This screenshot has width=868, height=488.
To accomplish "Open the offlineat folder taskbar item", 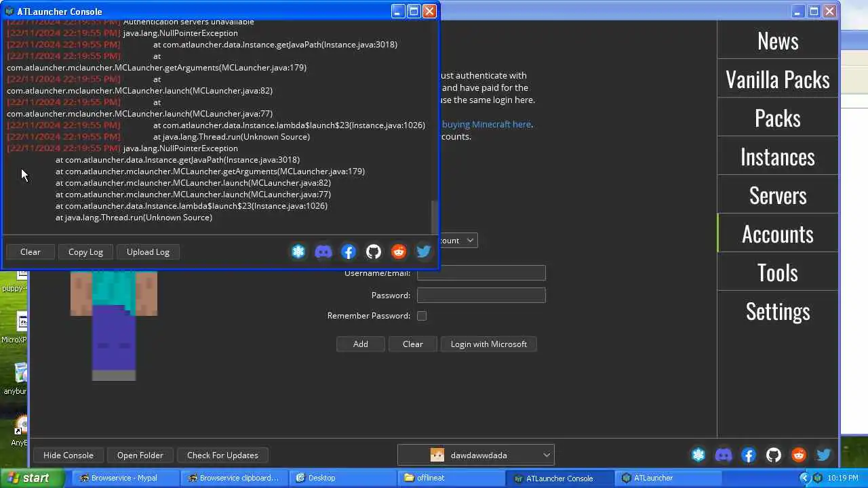I will 451,479.
